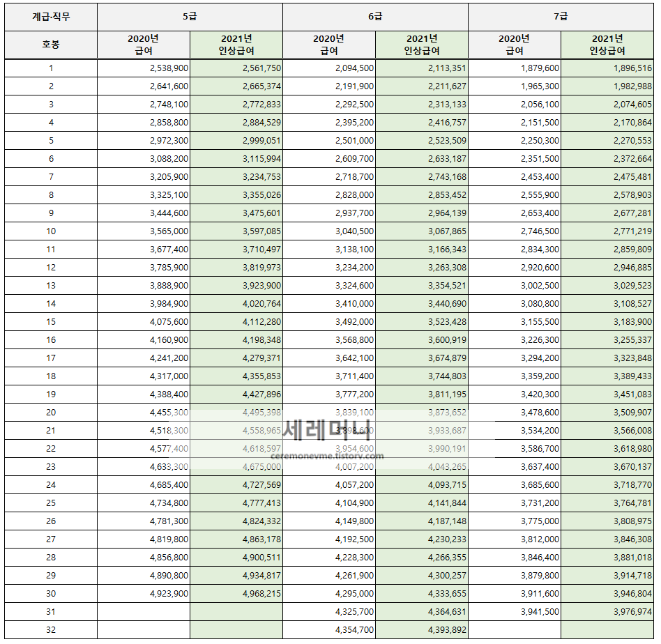Click cell 2,771,219 in row 10
The height and width of the screenshot is (644, 661).
(x=607, y=231)
